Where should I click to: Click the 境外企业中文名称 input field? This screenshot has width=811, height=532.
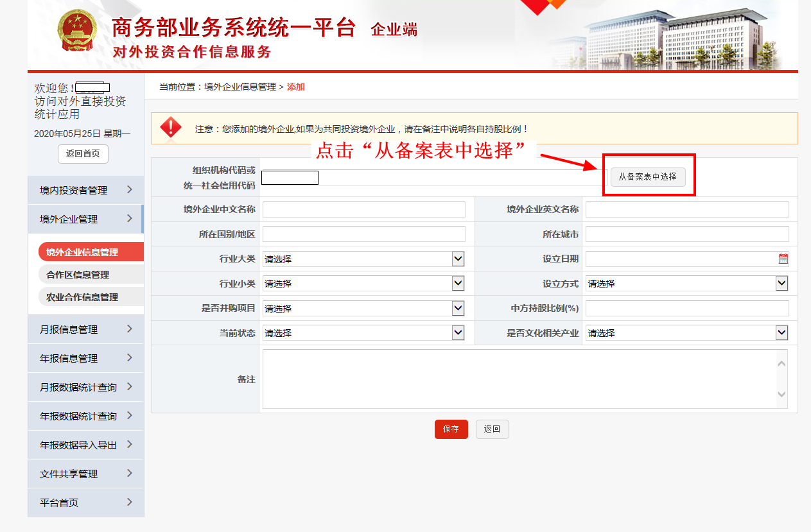point(363,209)
